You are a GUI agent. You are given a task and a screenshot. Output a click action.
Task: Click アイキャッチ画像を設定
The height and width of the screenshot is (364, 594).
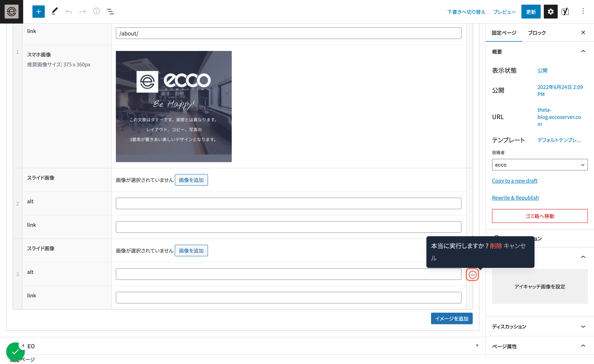(540, 286)
